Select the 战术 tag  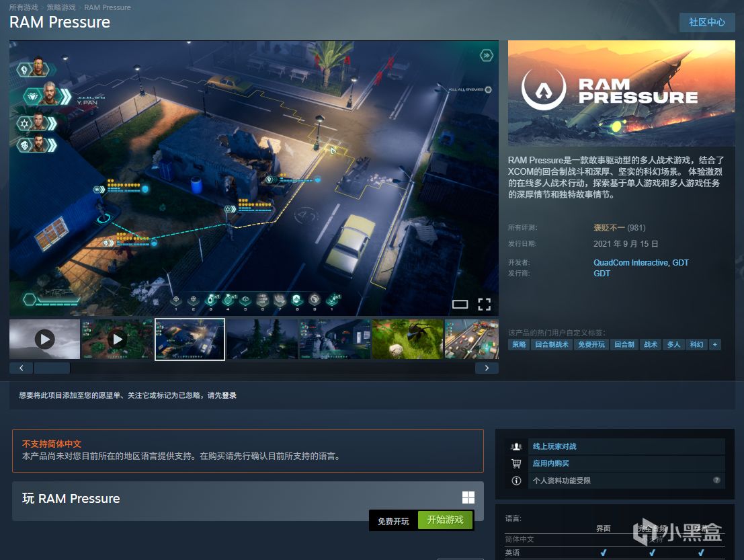[x=651, y=345]
